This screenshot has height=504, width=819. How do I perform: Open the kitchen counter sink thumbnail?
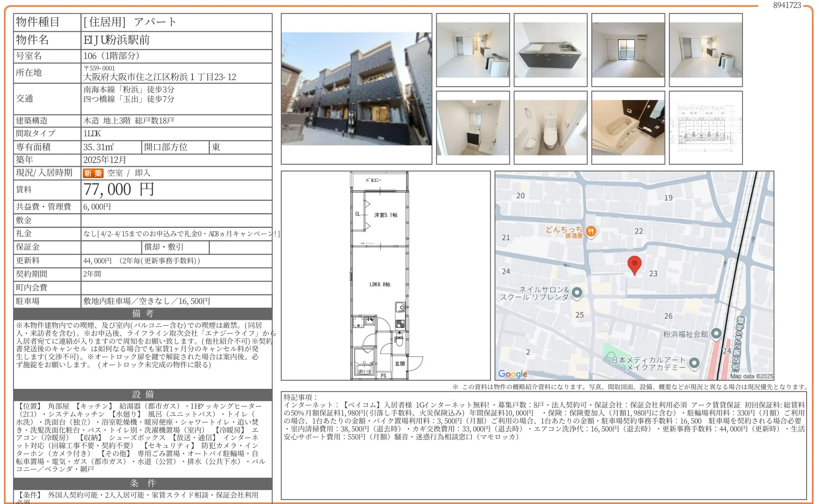[x=550, y=50]
